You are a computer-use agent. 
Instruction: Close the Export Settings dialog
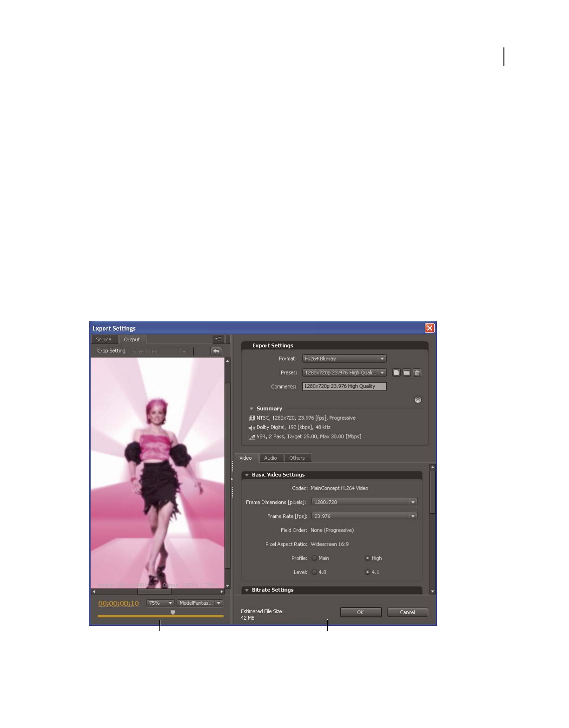[430, 328]
